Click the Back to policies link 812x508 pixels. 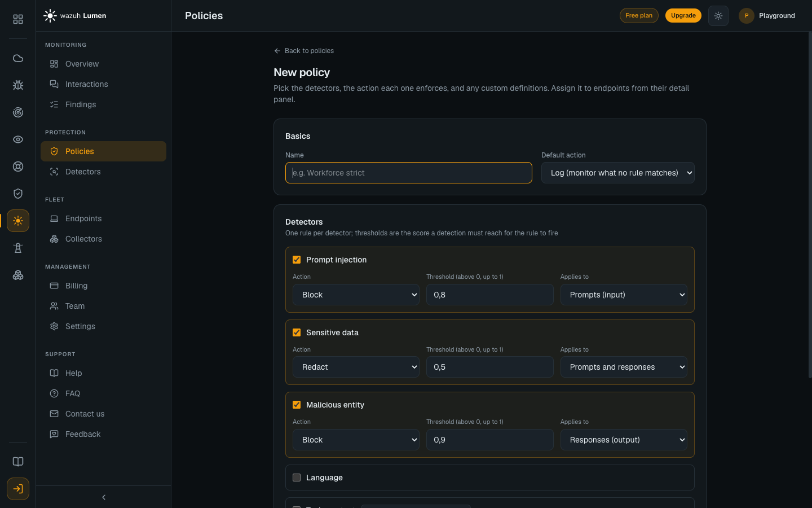click(304, 51)
